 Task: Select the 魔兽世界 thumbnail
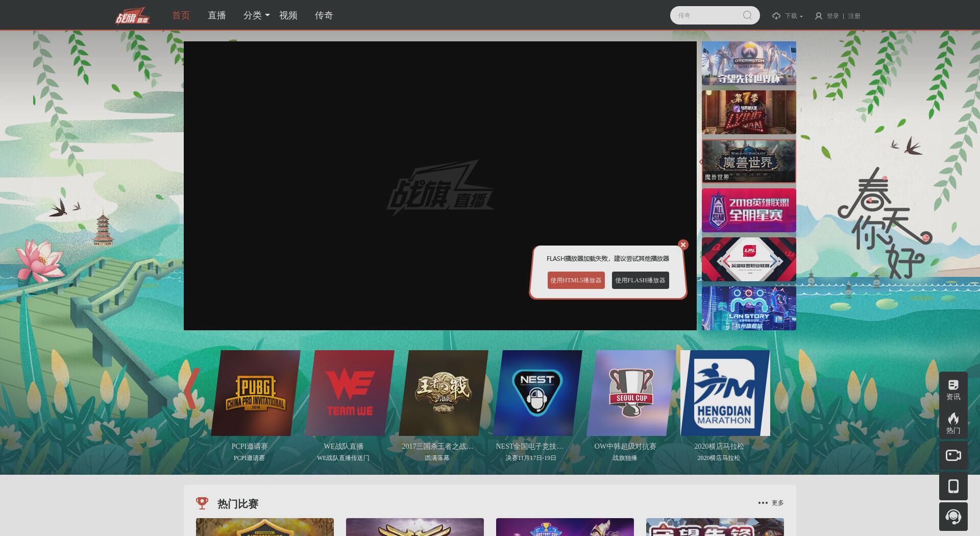point(749,161)
